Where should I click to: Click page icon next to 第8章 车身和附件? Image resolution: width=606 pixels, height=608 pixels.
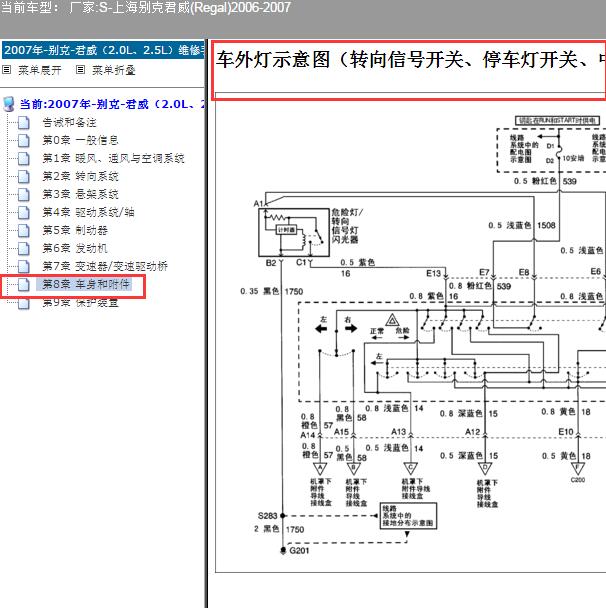(x=24, y=284)
